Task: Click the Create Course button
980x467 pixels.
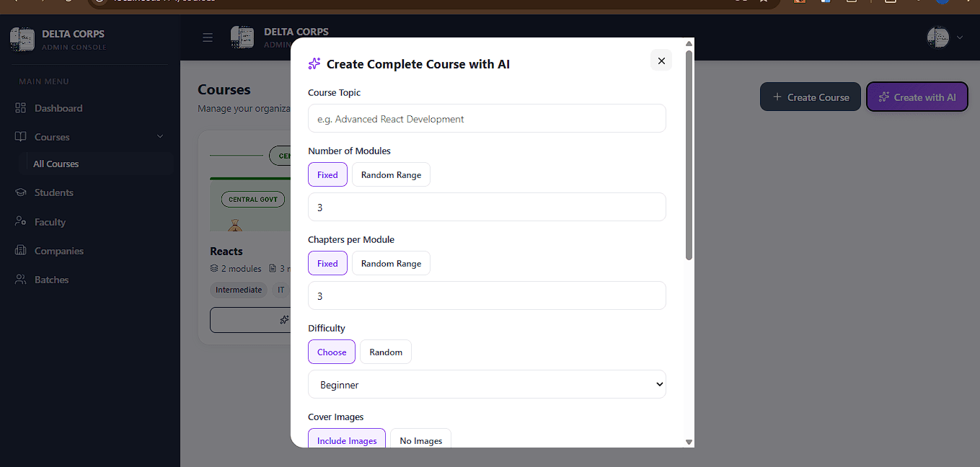Action: coord(811,97)
